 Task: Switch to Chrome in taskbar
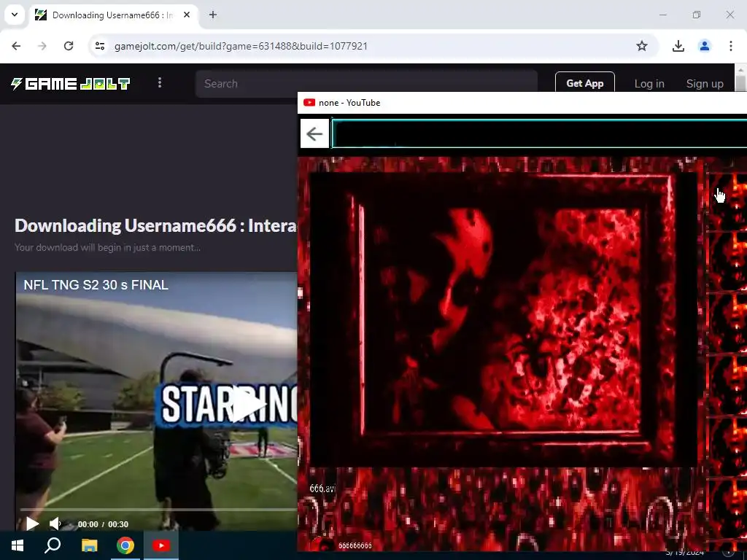pos(125,545)
